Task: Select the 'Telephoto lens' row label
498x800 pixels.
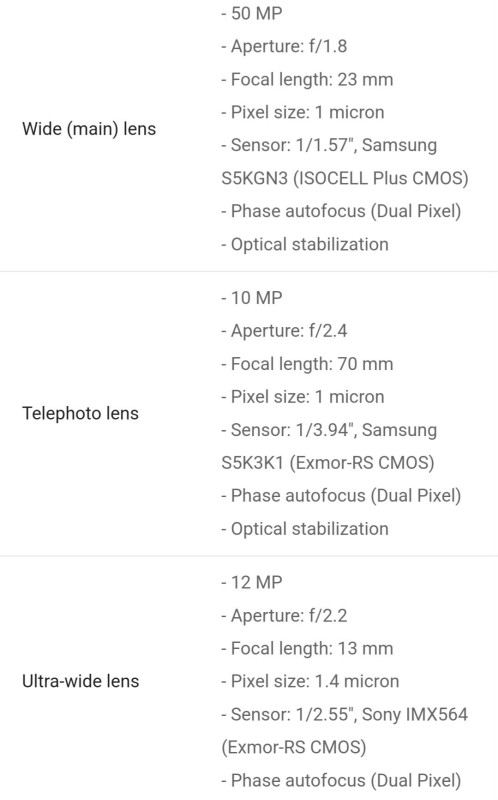Action: coord(80,413)
